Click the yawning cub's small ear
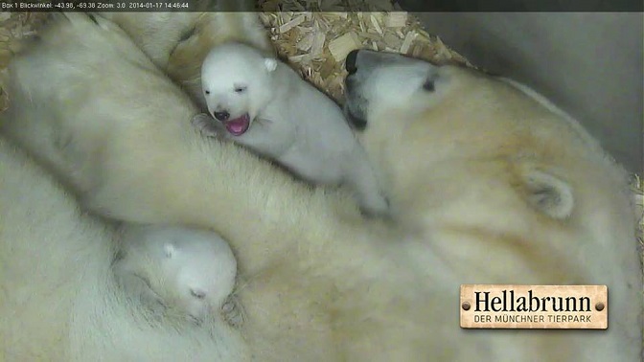Viewport: 644px width, 362px height. (x=270, y=64)
